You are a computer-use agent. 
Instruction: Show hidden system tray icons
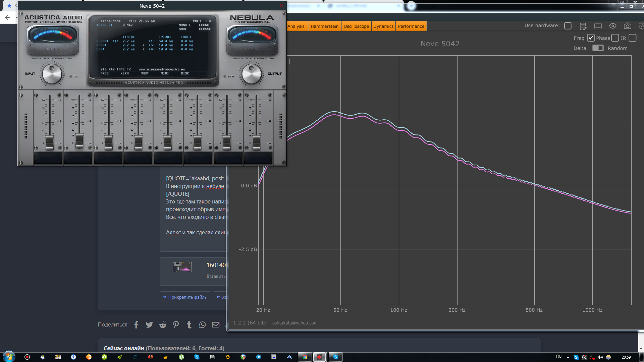point(568,357)
